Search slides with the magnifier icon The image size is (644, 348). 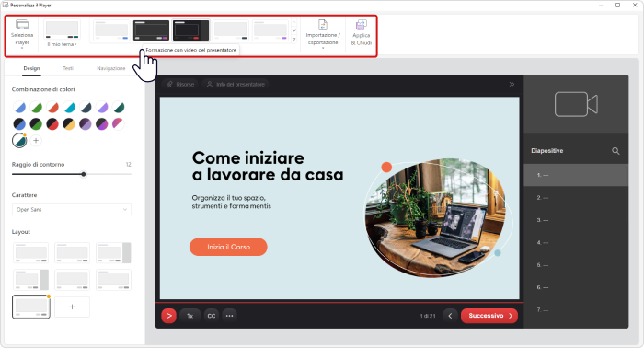[615, 151]
